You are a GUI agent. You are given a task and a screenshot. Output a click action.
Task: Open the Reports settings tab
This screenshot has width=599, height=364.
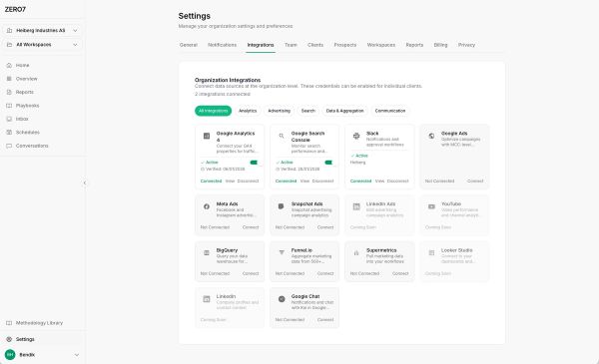414,45
